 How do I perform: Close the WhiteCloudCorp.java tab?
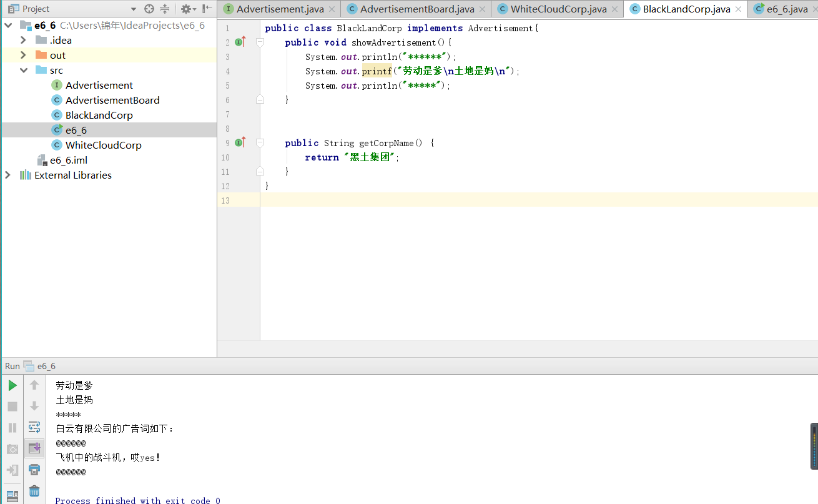click(614, 9)
